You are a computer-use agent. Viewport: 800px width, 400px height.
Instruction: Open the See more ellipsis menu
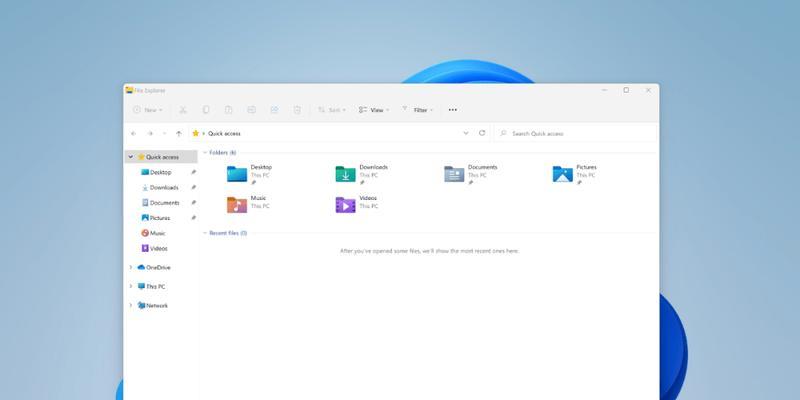point(453,110)
